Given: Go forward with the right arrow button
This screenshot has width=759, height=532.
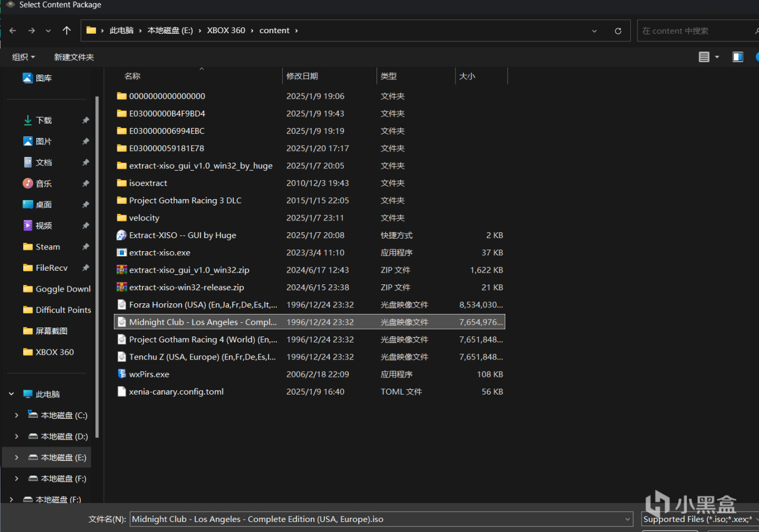Looking at the screenshot, I should coord(31,31).
